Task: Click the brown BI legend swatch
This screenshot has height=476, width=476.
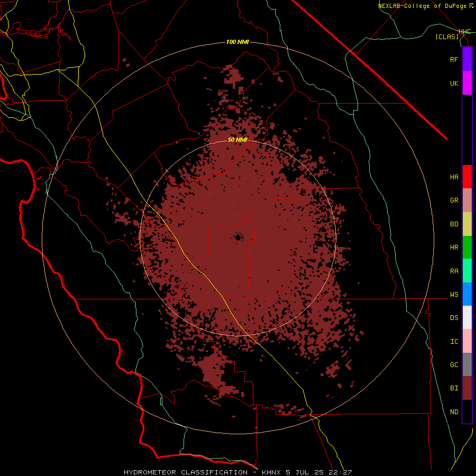Action: [467, 388]
